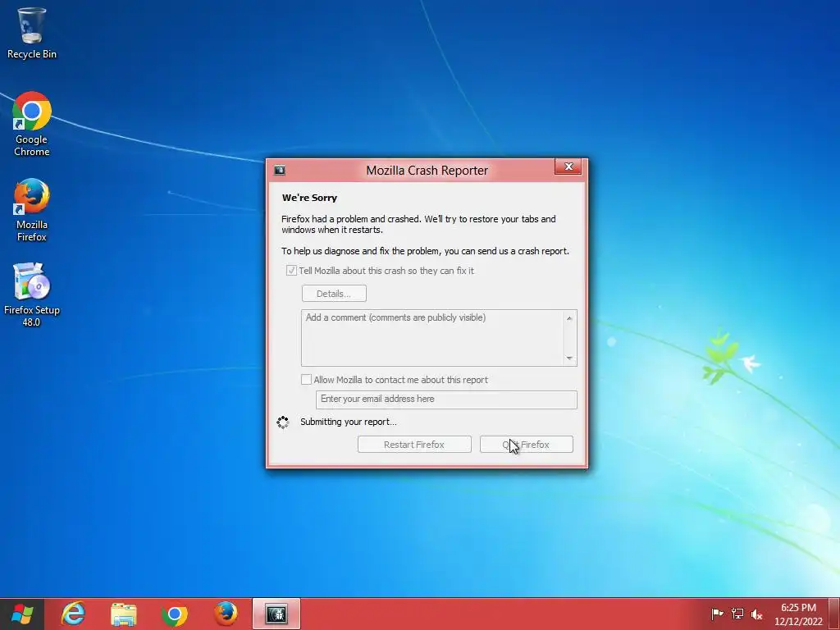Click the Submitting your report... status text
Image resolution: width=840 pixels, height=630 pixels.
(x=348, y=422)
